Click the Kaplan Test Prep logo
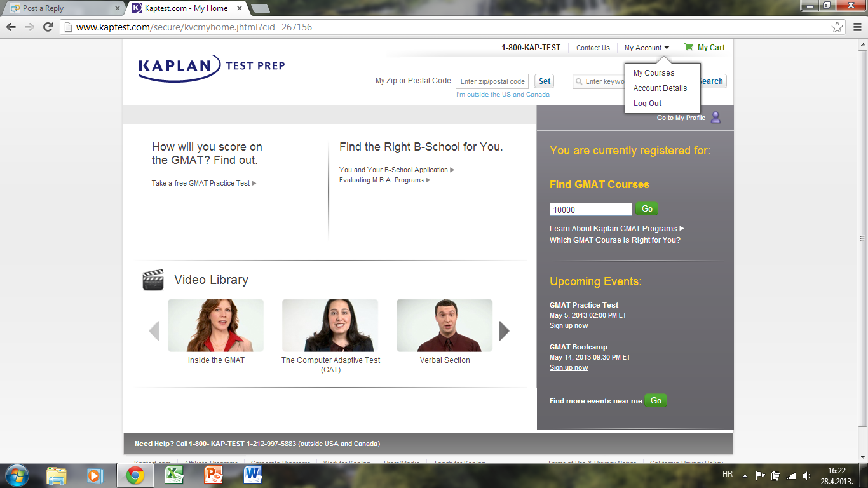Screen dimensions: 868x488 pyautogui.click(x=212, y=68)
